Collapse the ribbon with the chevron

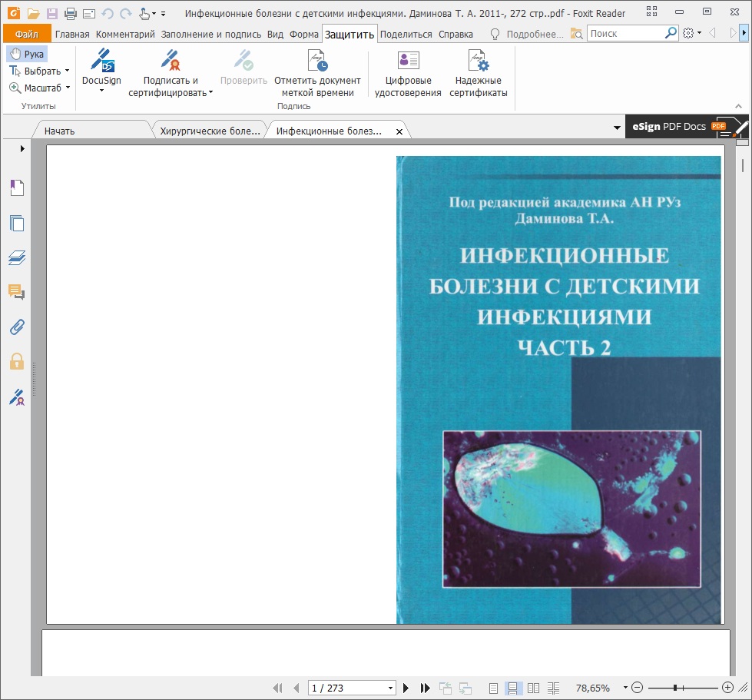(x=739, y=106)
